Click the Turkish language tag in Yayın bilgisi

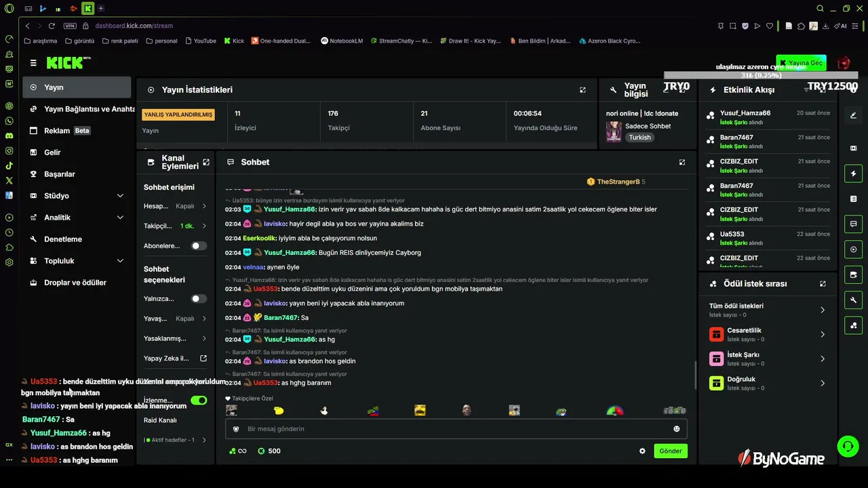click(x=639, y=138)
